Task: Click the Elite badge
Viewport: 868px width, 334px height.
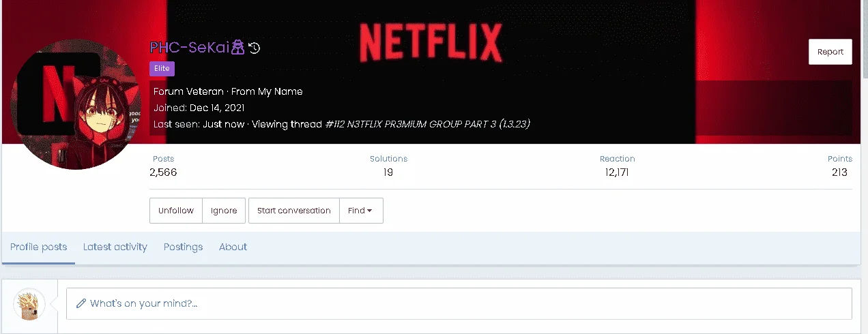Action: click(162, 68)
